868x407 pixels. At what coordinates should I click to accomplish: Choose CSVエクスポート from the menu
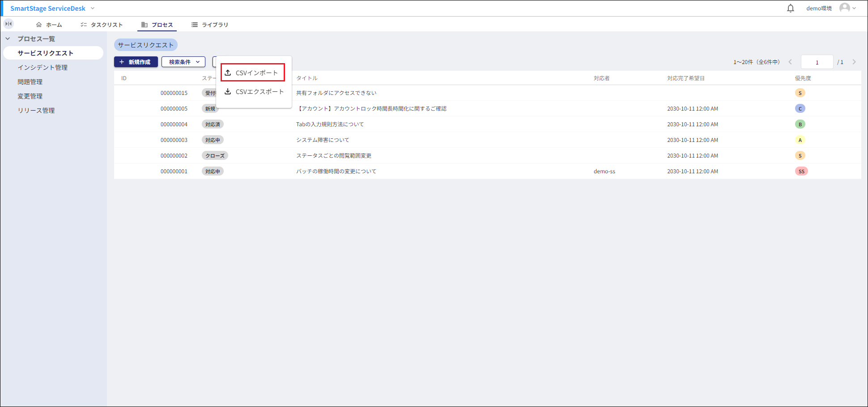pyautogui.click(x=254, y=91)
